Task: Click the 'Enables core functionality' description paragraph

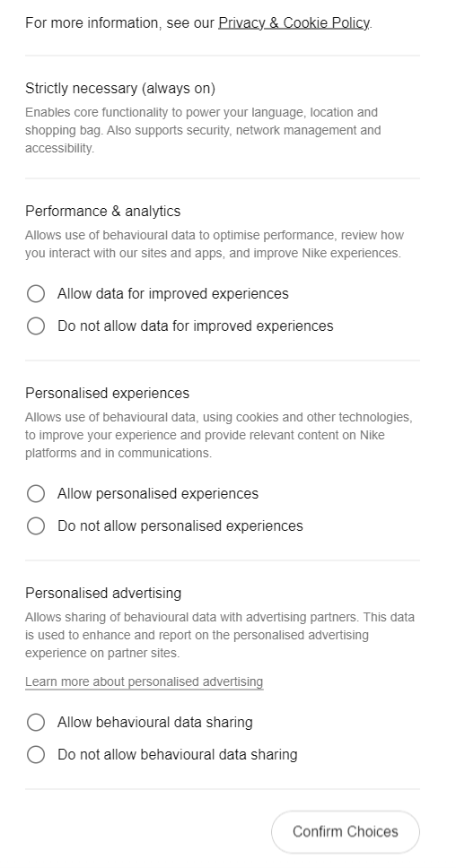Action: (x=203, y=130)
